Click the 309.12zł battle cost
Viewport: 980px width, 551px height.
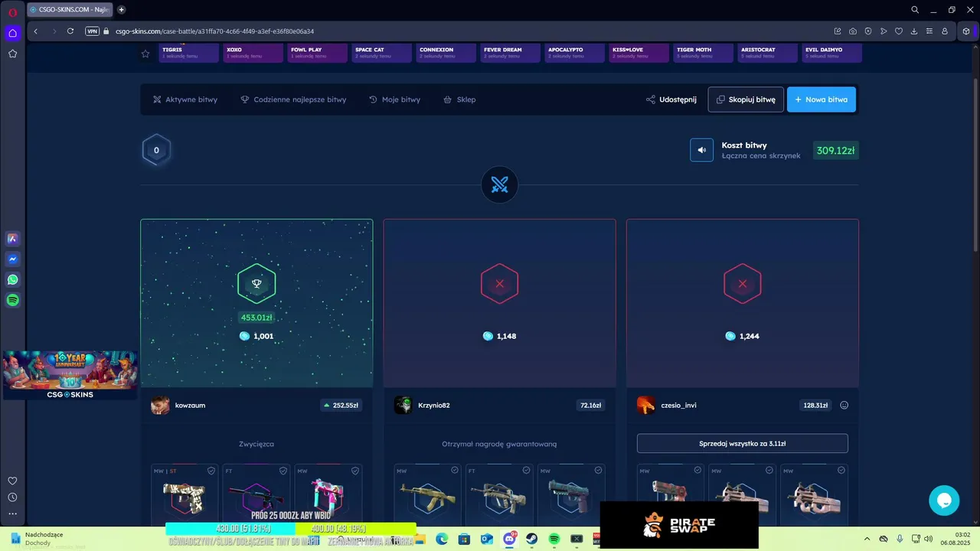pos(835,151)
